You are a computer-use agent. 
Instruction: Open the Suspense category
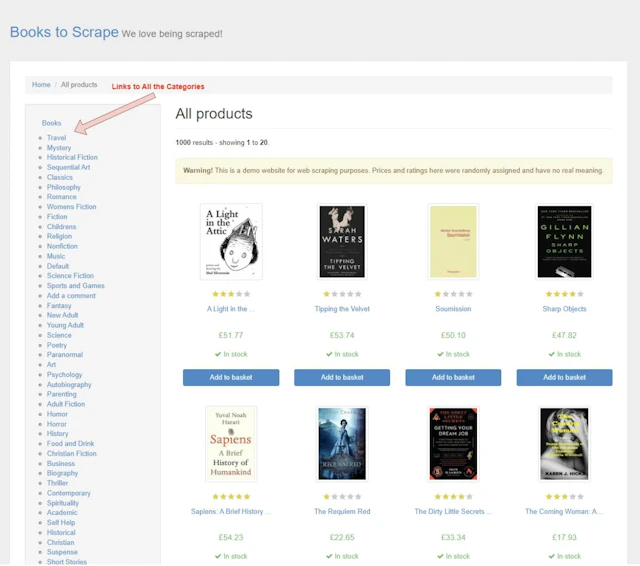(62, 552)
